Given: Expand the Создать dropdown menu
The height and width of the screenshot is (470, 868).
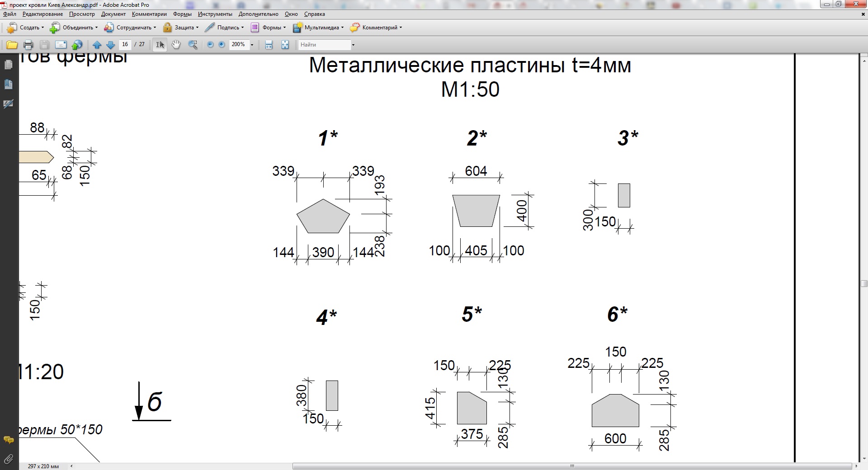Looking at the screenshot, I should click(25, 28).
